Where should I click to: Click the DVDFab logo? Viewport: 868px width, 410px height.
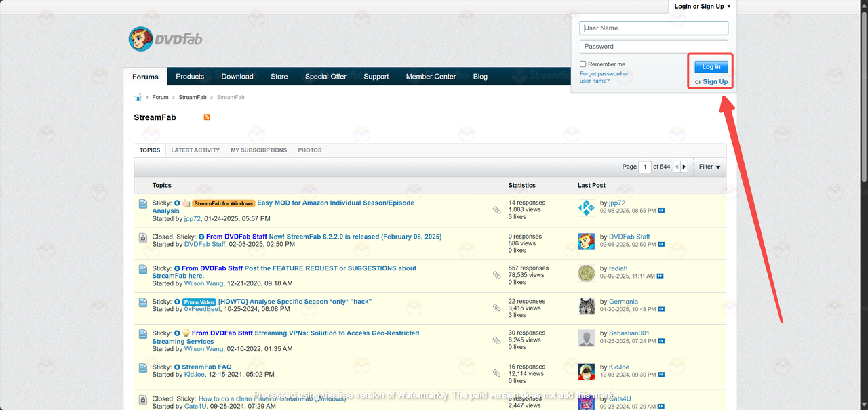[165, 39]
